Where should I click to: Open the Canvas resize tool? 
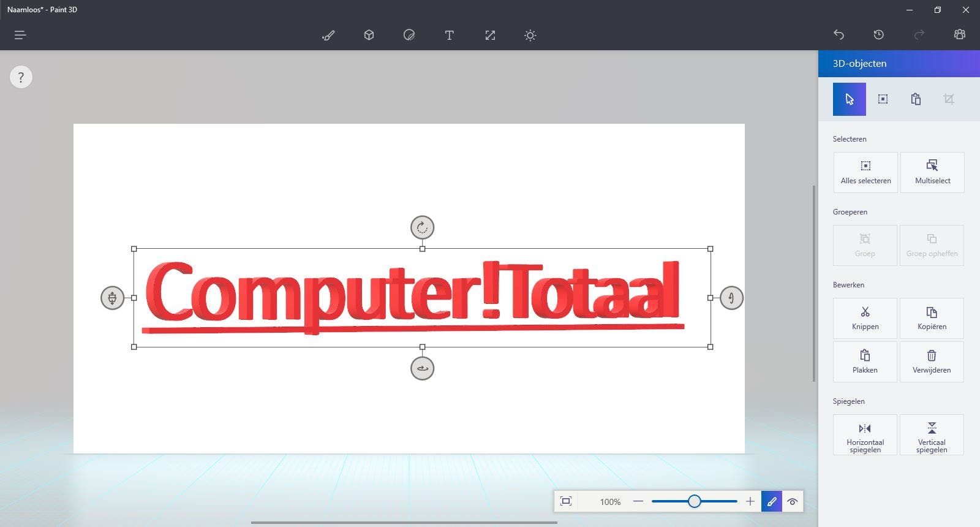490,35
